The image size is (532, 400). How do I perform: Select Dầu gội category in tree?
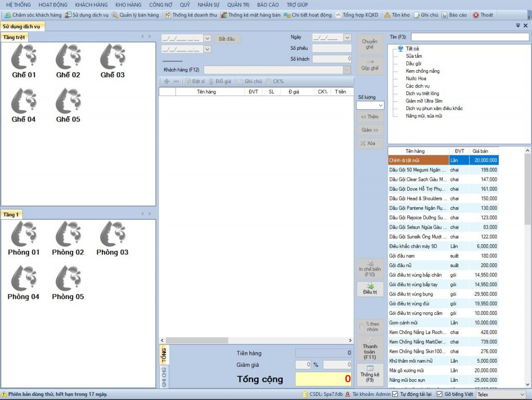(x=413, y=63)
